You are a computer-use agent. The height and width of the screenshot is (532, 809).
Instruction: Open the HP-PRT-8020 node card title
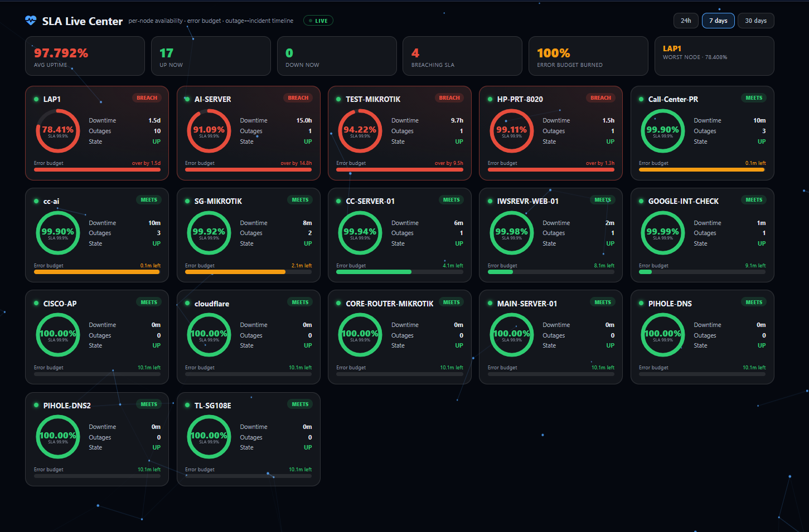point(520,99)
